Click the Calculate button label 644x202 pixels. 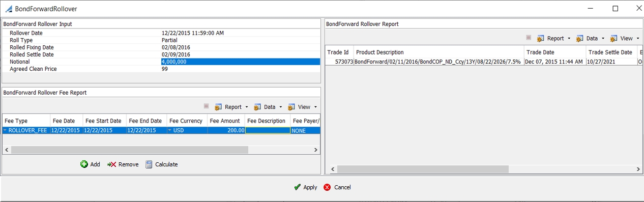tap(166, 164)
